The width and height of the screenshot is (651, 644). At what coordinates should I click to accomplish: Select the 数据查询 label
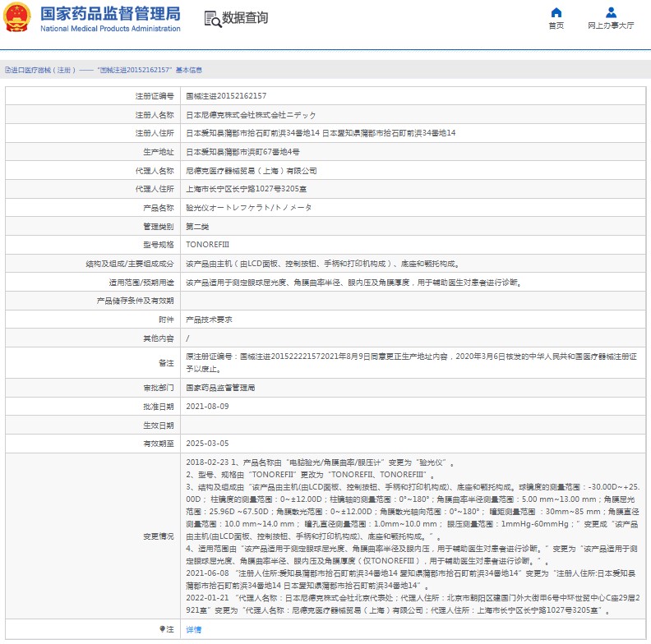point(245,18)
